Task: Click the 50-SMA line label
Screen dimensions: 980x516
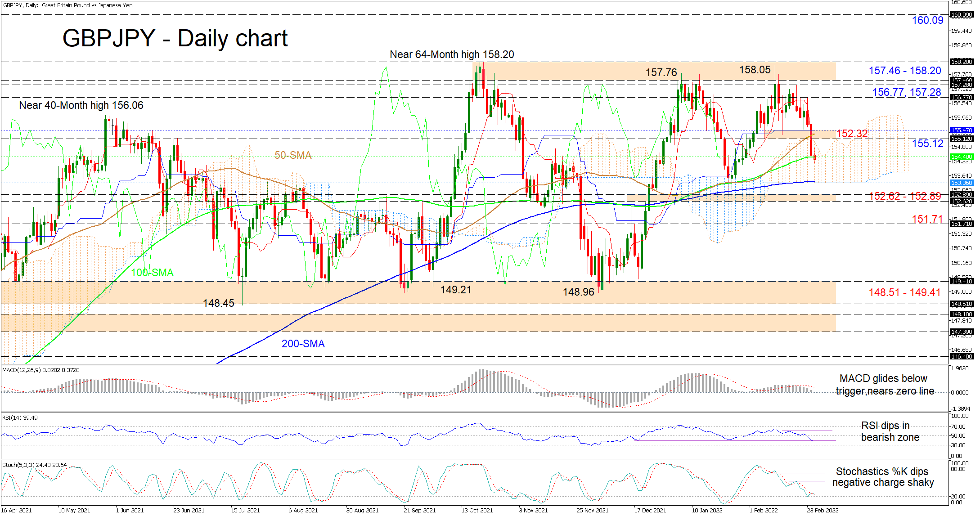Action: pos(293,155)
